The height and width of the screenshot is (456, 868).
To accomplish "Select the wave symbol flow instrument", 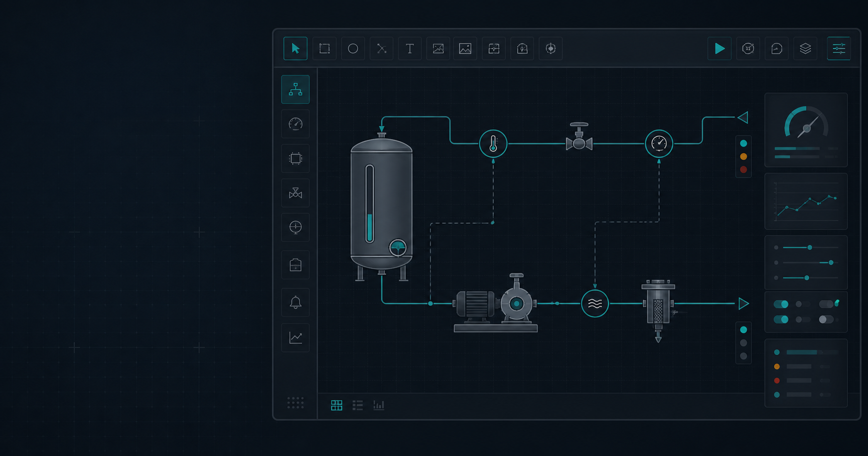I will (595, 303).
